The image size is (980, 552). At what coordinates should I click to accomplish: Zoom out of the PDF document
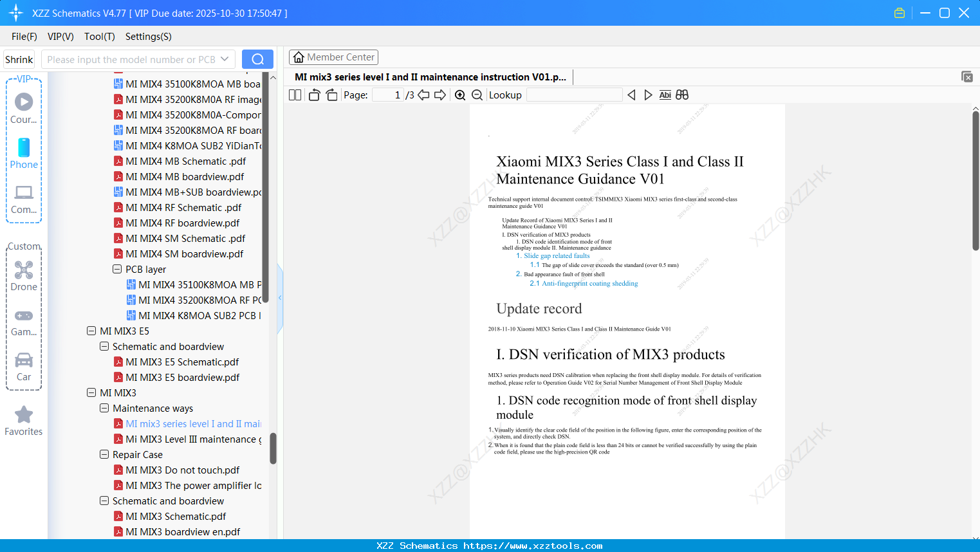click(x=477, y=95)
